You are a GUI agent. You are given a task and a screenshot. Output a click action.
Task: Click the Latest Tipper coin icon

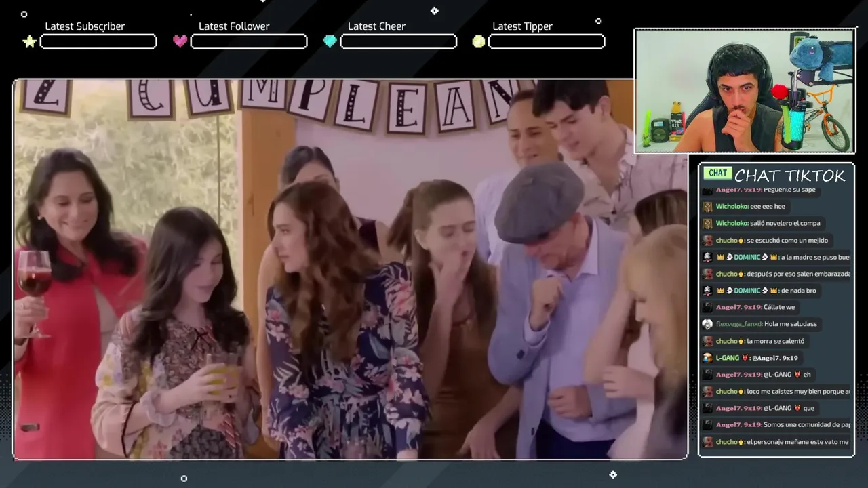coord(479,41)
